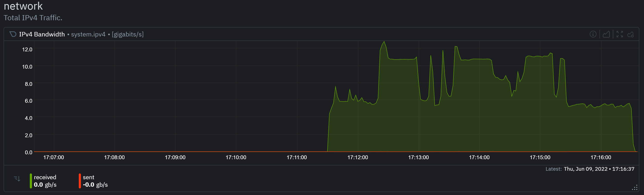Toggle the received dimension in legend
Viewport: 644px width, 195px height.
tap(45, 177)
